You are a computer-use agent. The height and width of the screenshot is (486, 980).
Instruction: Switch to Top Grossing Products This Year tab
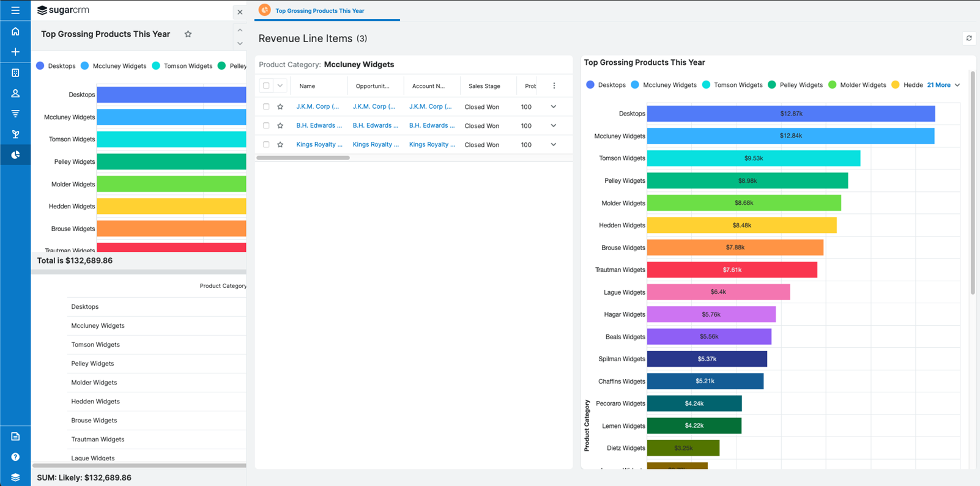(319, 11)
